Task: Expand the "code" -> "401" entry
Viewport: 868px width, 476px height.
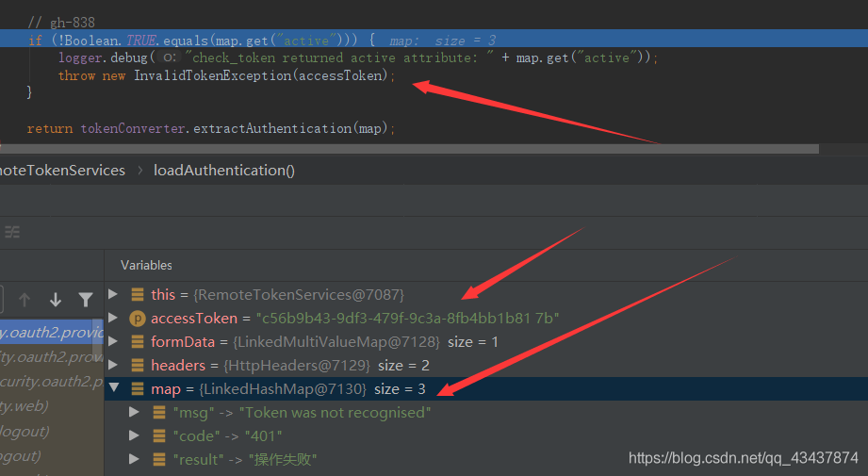Action: click(136, 436)
